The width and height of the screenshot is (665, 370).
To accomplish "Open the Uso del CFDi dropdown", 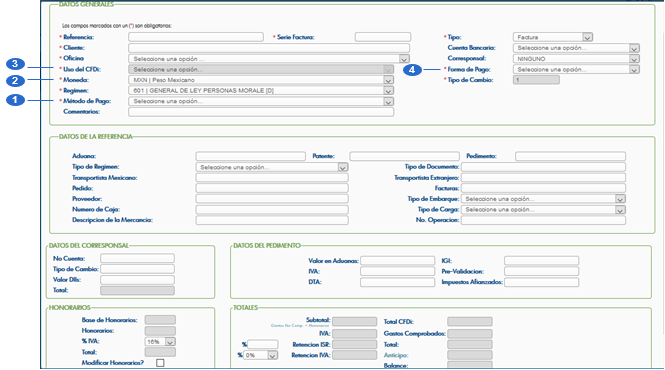I will (261, 69).
